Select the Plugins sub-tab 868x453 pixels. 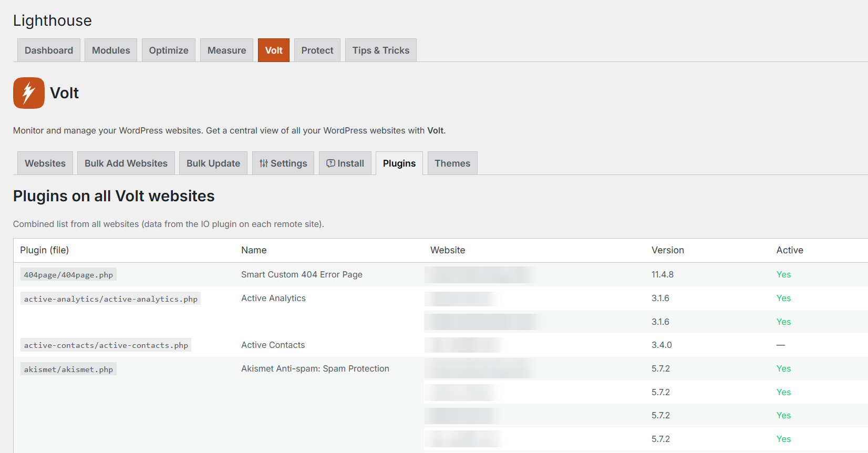click(399, 163)
